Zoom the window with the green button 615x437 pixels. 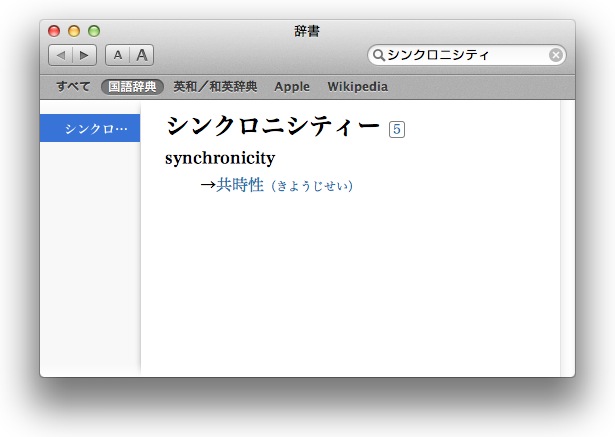point(94,31)
